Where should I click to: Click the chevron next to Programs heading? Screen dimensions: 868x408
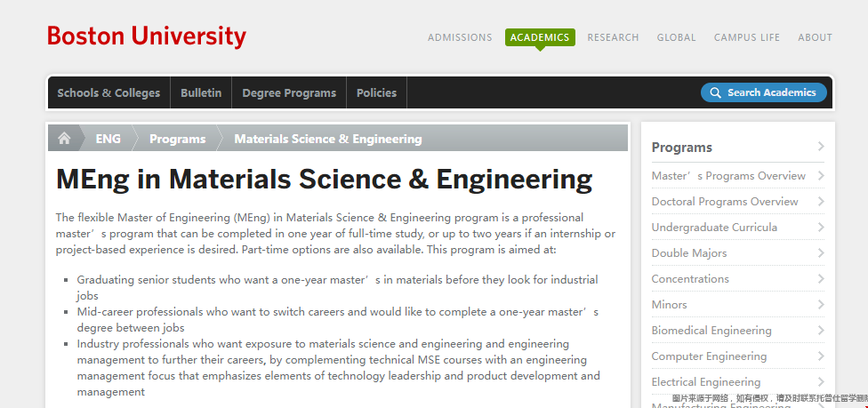(820, 147)
